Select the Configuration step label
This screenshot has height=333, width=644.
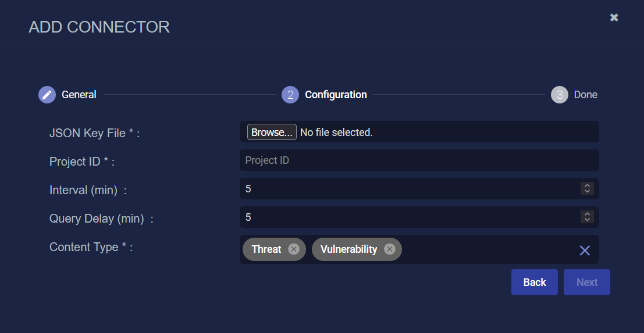tap(336, 95)
